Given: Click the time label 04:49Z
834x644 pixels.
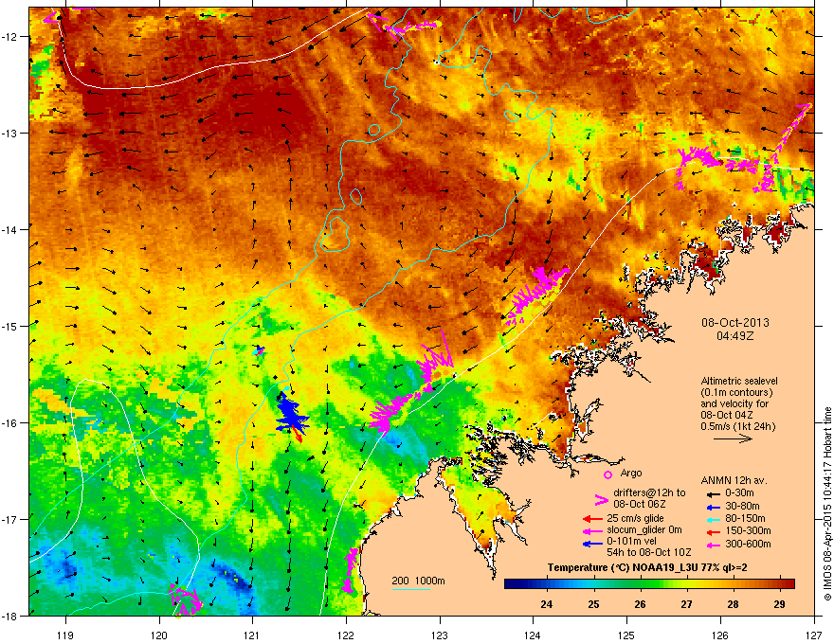Looking at the screenshot, I should pos(735,336).
